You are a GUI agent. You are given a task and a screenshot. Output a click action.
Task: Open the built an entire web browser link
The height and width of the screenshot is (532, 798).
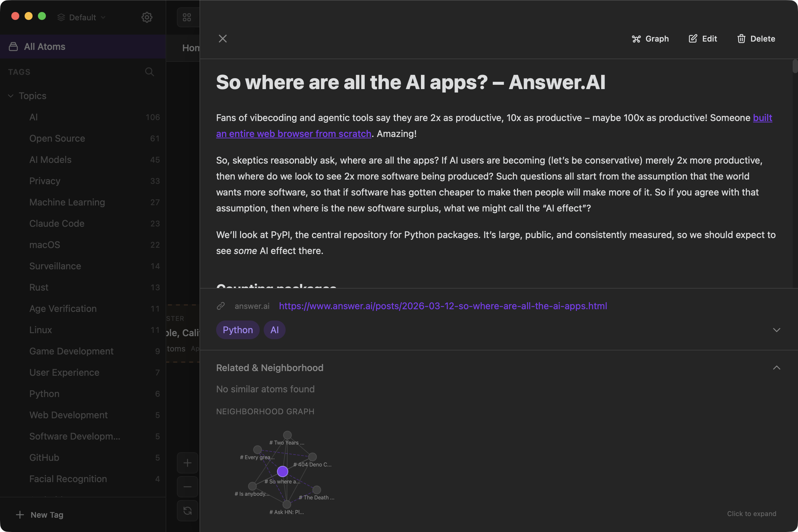click(x=294, y=134)
